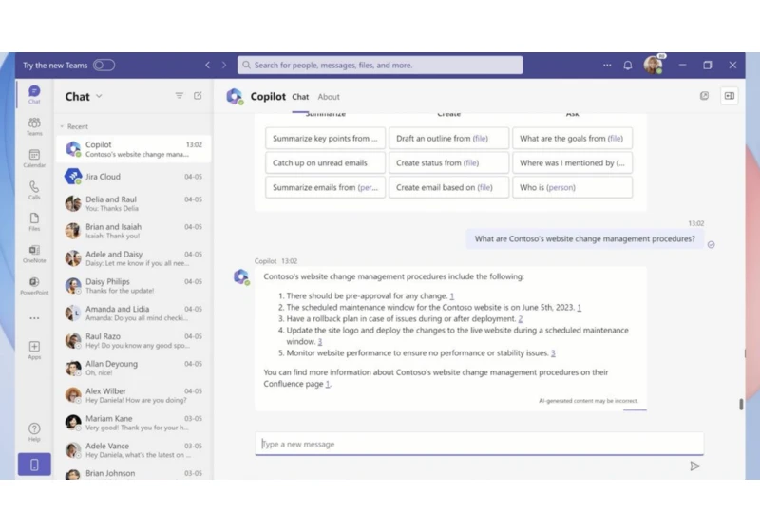Viewport: 760px width, 532px height.
Task: Open the Calls icon
Action: [34, 190]
